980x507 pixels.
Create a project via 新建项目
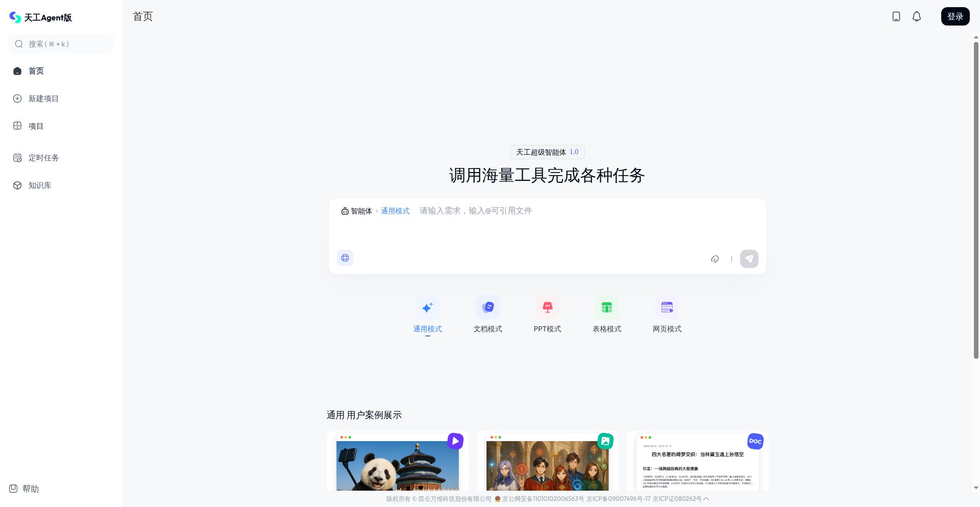point(43,99)
